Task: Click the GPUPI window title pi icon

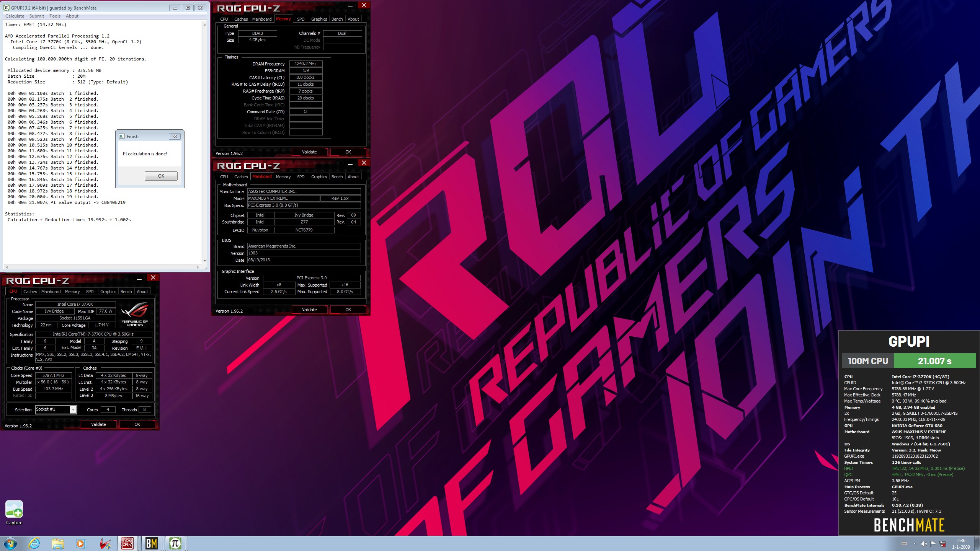Action: pos(7,8)
